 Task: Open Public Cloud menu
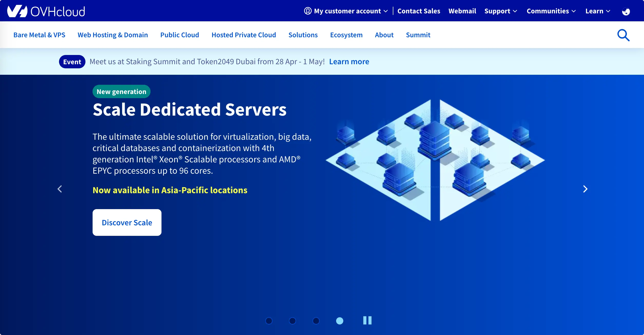(180, 35)
